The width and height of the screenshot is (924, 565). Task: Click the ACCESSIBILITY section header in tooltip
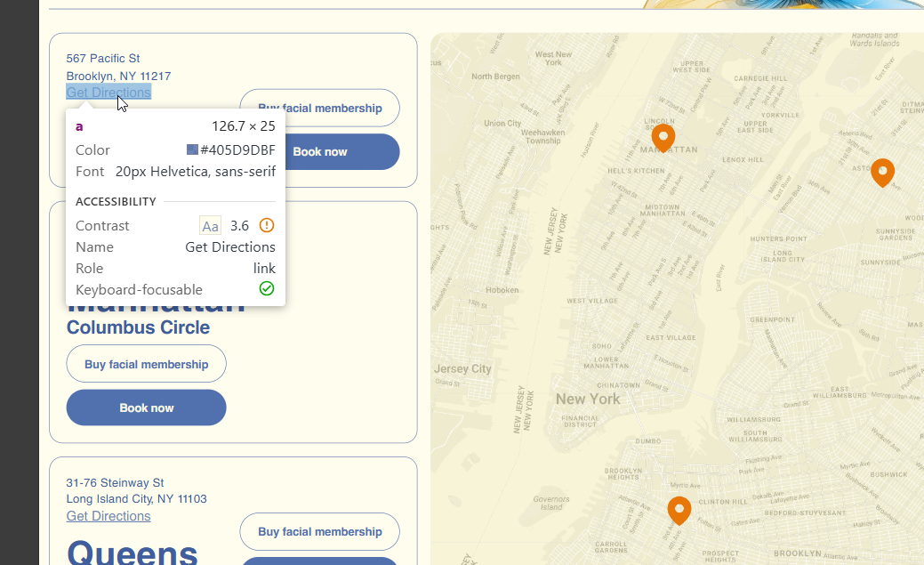(x=116, y=202)
